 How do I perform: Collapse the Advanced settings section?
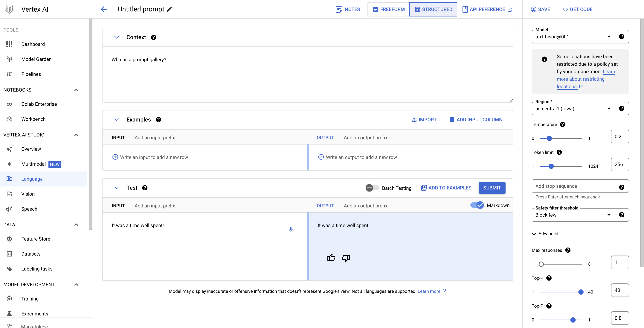tap(534, 234)
